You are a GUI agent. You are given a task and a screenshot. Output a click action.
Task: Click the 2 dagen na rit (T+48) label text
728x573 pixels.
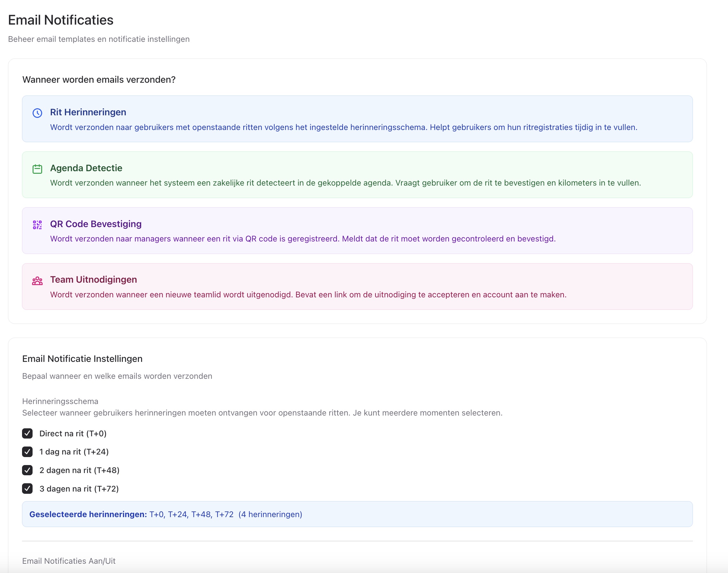[x=80, y=470]
